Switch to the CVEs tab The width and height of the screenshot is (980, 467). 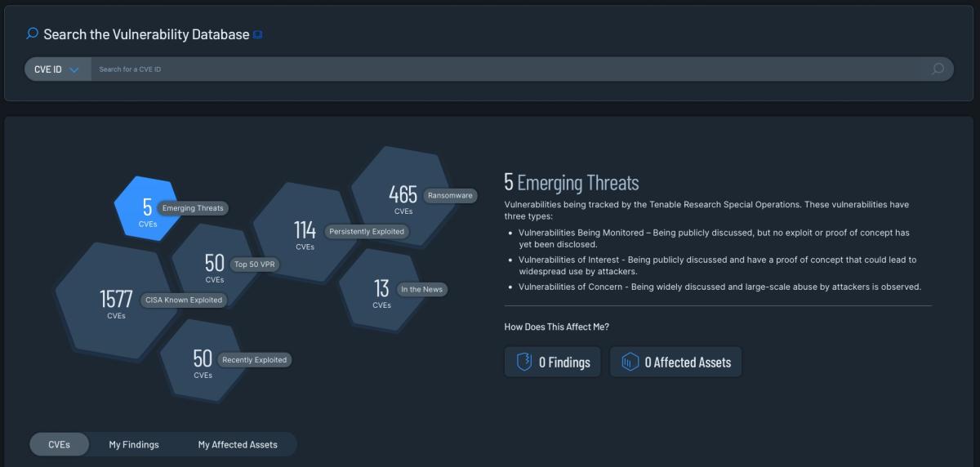point(59,445)
